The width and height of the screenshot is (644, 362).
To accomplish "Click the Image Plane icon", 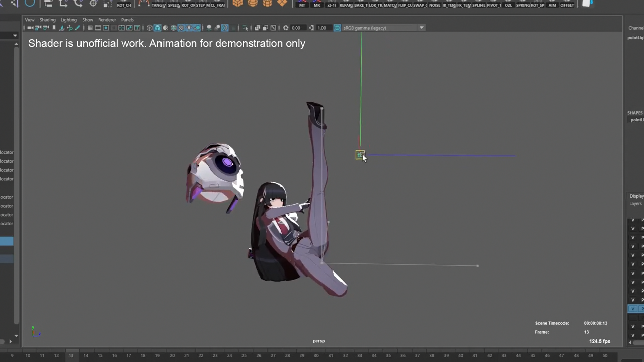I will point(62,28).
